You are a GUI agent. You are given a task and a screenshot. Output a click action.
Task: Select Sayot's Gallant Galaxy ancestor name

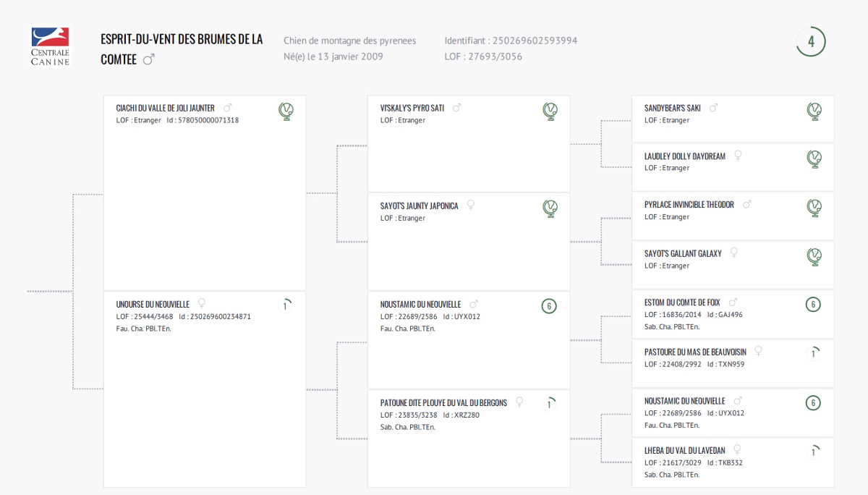683,253
